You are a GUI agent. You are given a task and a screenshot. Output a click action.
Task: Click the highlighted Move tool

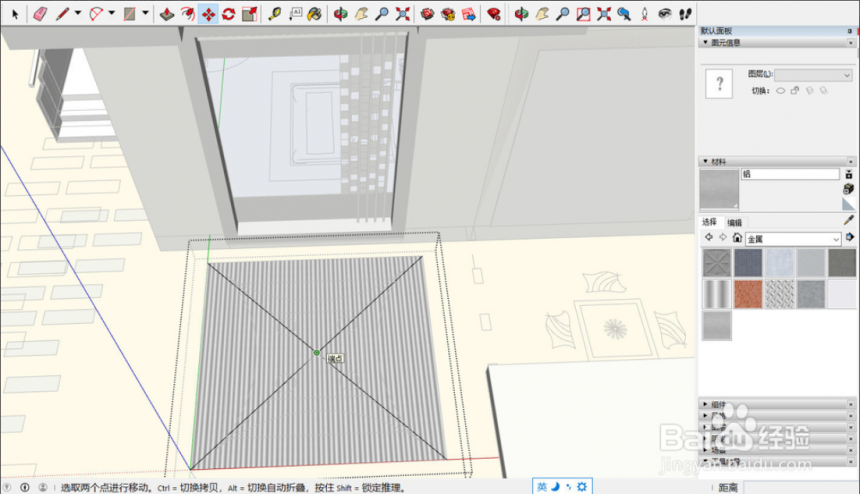[208, 14]
